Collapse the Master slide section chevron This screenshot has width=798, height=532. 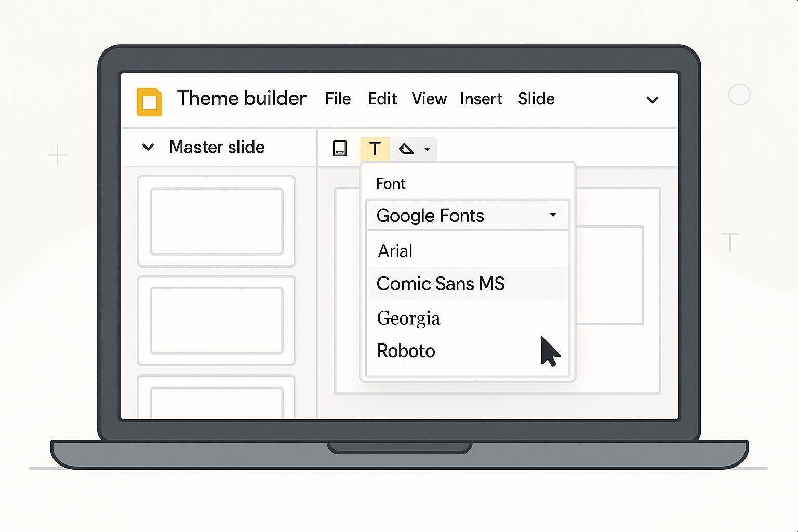(x=148, y=148)
